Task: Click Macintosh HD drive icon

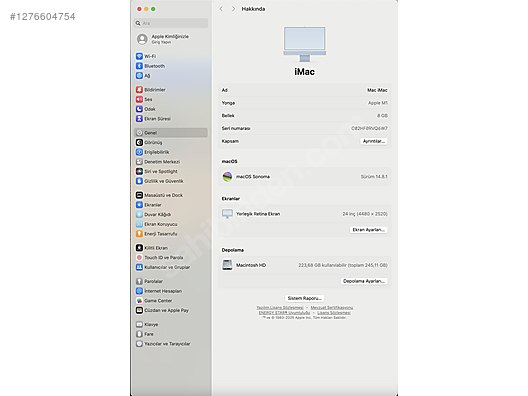Action: 227,265
